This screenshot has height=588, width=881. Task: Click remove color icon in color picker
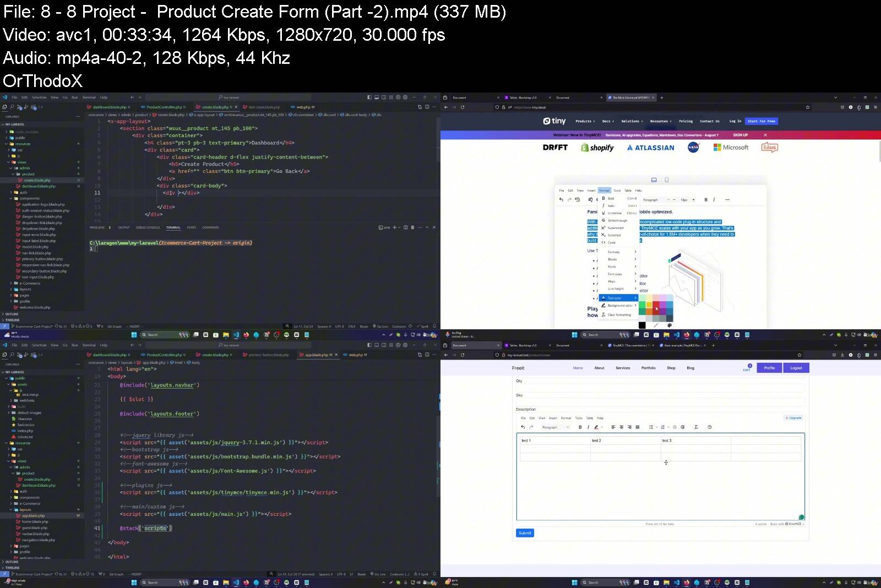click(656, 325)
